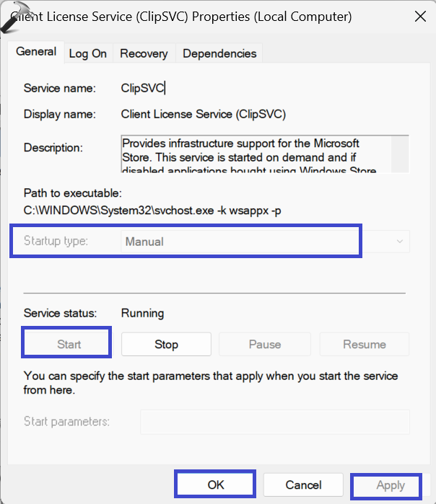Confirm the dialog with OK
The image size is (436, 504).
click(x=215, y=485)
